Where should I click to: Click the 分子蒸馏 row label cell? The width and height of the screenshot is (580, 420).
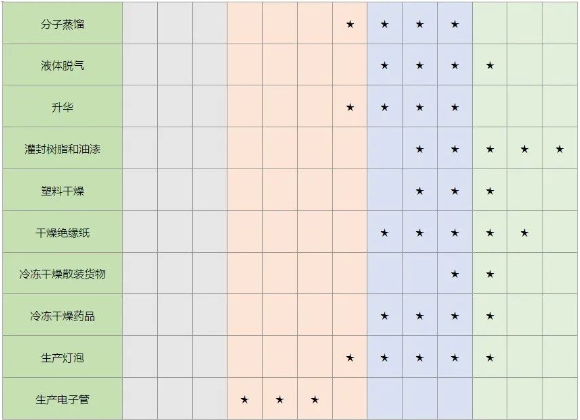tap(63, 23)
